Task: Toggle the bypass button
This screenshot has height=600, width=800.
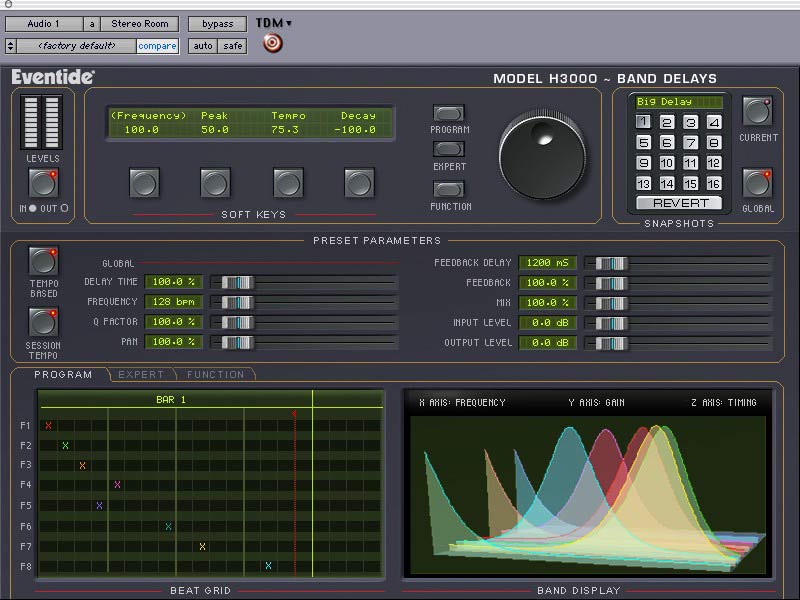Action: 217,24
